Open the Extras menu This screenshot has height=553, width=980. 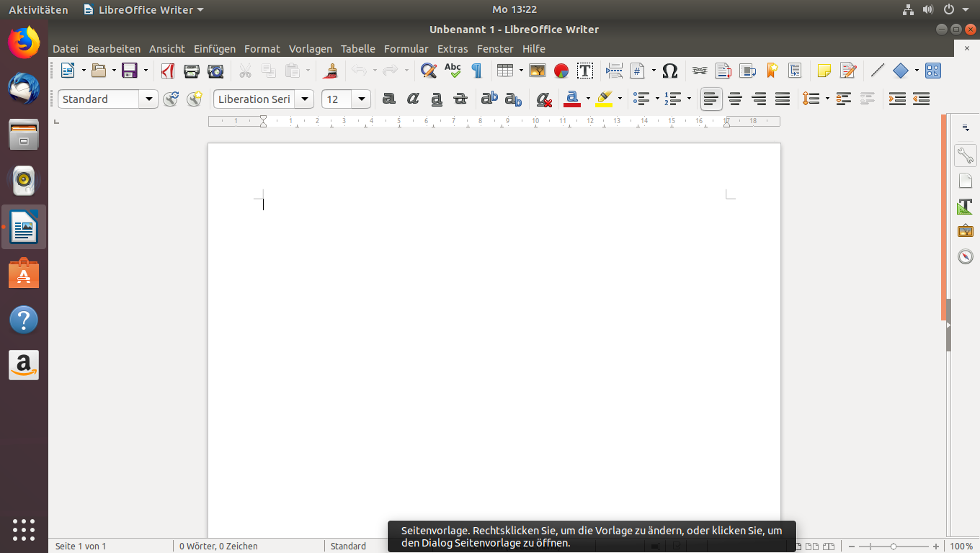click(x=453, y=49)
